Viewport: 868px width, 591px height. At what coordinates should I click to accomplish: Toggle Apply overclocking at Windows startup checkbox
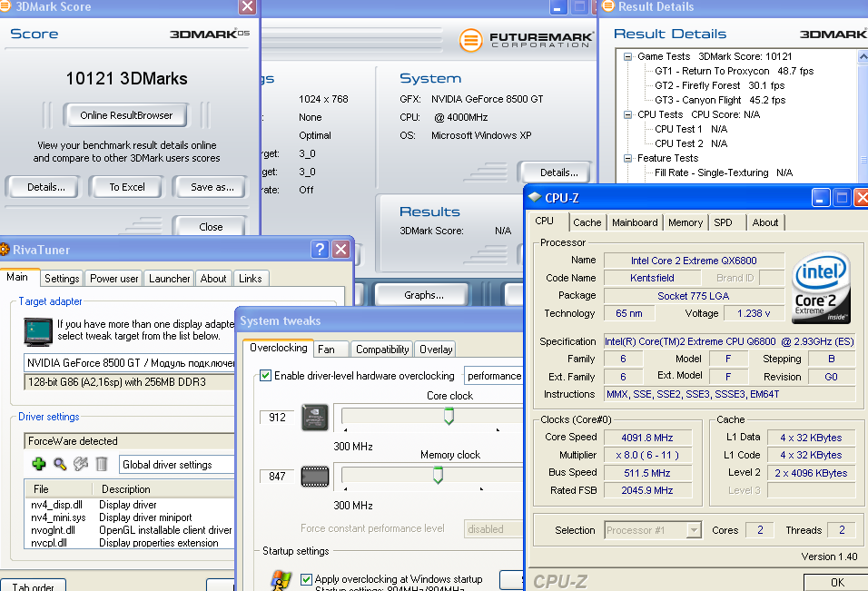coord(306,579)
